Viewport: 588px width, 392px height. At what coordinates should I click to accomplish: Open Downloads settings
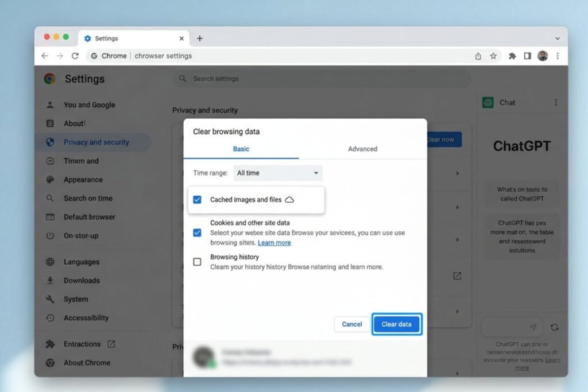[82, 281]
